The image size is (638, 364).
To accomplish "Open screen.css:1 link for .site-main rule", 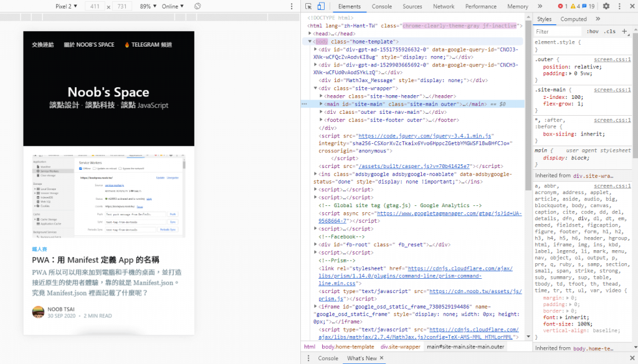I will 612,90.
